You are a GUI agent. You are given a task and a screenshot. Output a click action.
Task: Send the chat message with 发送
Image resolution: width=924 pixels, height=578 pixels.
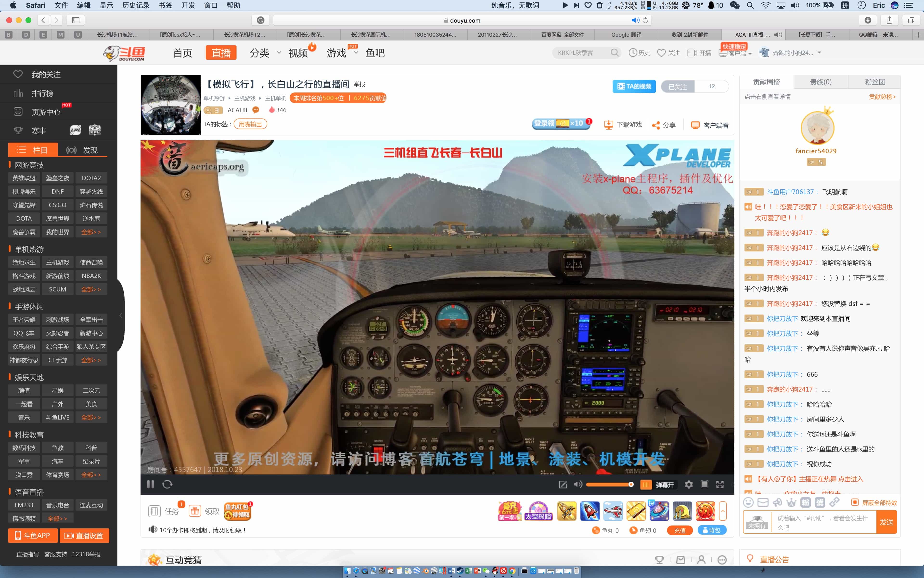(x=886, y=522)
